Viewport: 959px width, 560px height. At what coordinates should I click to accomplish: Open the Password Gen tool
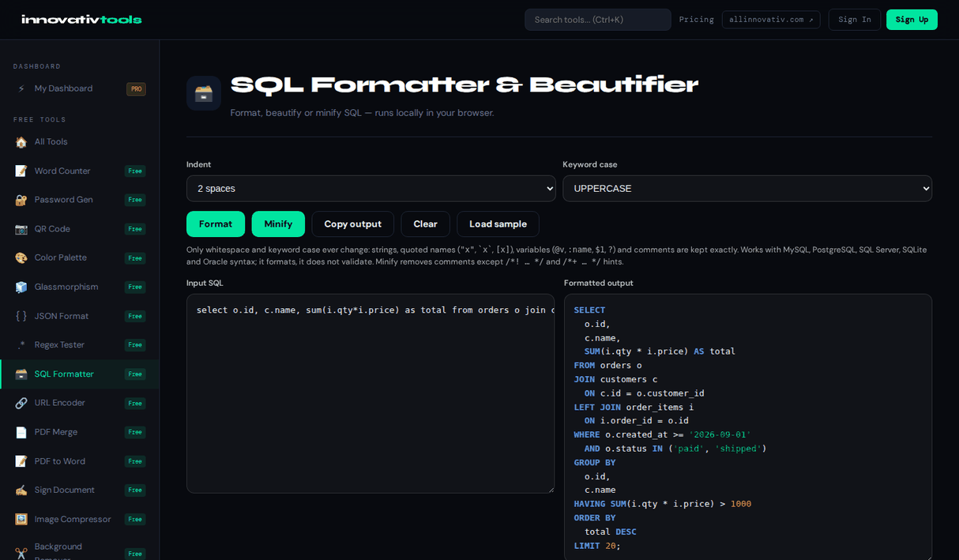pos(80,200)
